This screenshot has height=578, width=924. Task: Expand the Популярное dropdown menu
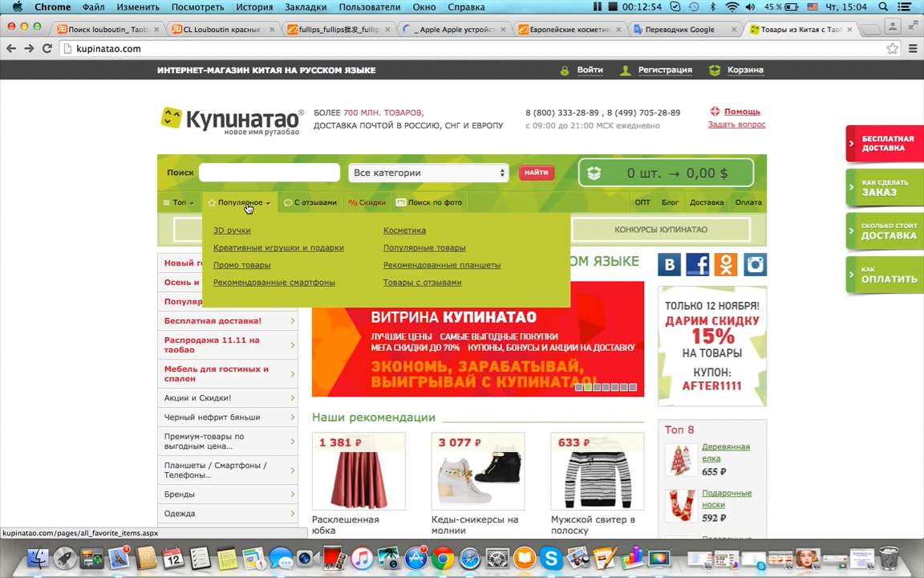coord(239,202)
